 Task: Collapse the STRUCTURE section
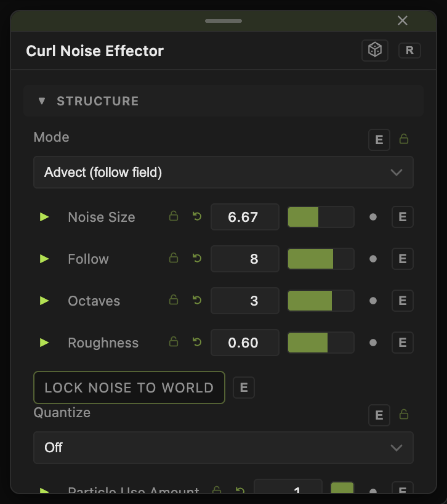coord(42,101)
